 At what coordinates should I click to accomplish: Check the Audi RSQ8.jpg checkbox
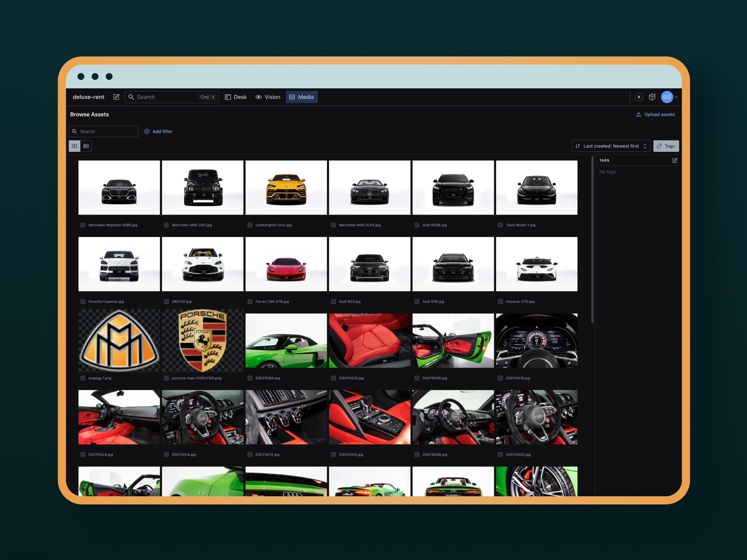tap(417, 225)
